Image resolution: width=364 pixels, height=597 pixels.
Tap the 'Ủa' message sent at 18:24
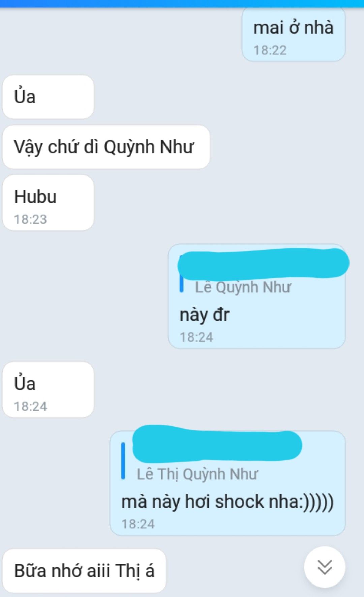pyautogui.click(x=48, y=389)
